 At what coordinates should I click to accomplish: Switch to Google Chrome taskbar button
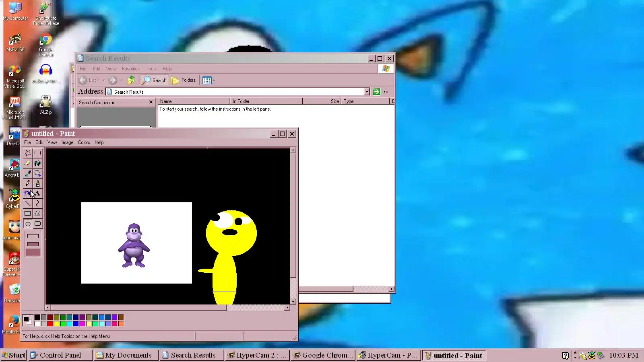click(x=323, y=355)
